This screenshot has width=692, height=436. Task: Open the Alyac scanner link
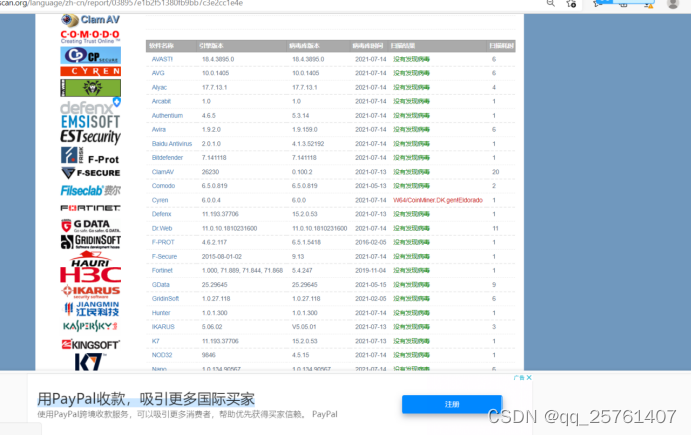(x=159, y=87)
